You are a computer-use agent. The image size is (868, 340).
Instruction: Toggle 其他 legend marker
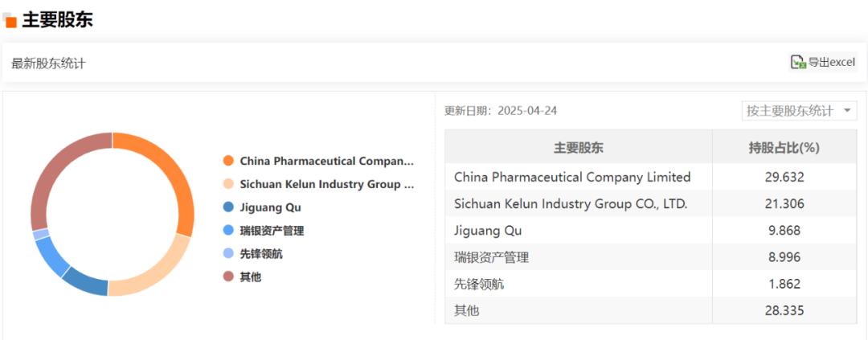pos(228,277)
